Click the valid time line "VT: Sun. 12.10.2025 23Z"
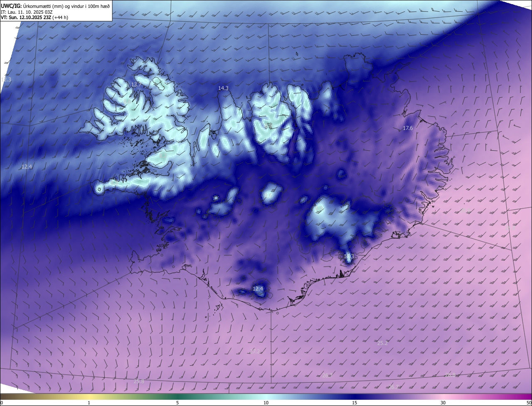Viewport: 532px width, 406px height. (26, 18)
